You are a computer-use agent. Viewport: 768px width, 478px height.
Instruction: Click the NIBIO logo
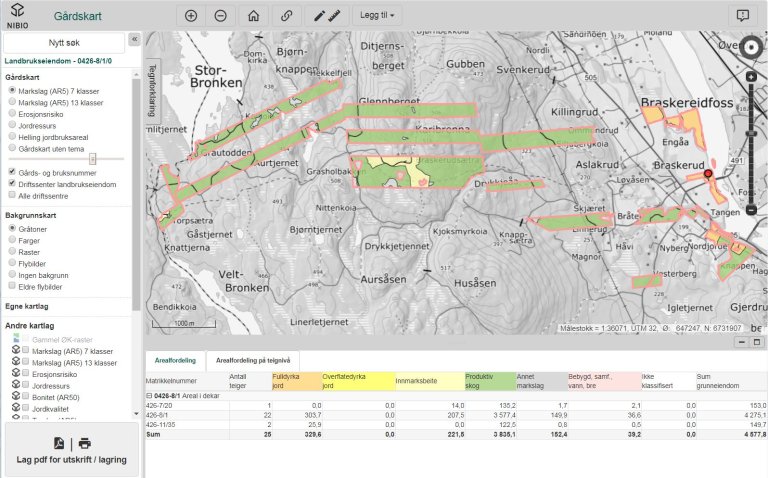pos(17,16)
